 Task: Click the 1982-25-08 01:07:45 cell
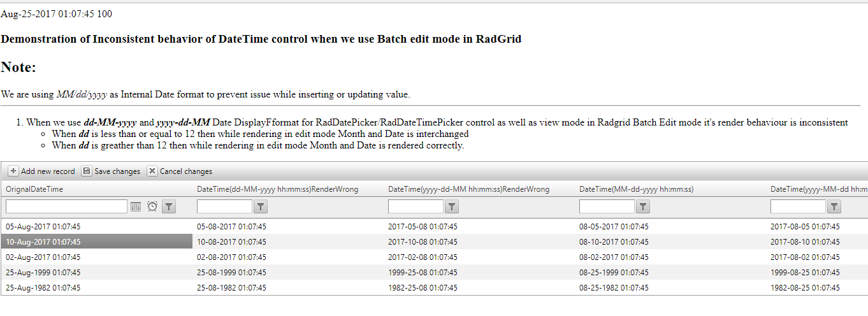point(423,287)
